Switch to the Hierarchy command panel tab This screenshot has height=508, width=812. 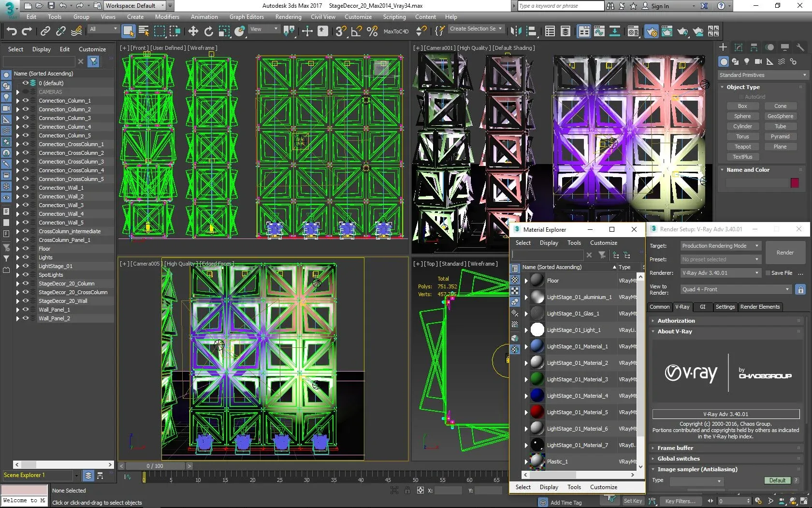(754, 47)
